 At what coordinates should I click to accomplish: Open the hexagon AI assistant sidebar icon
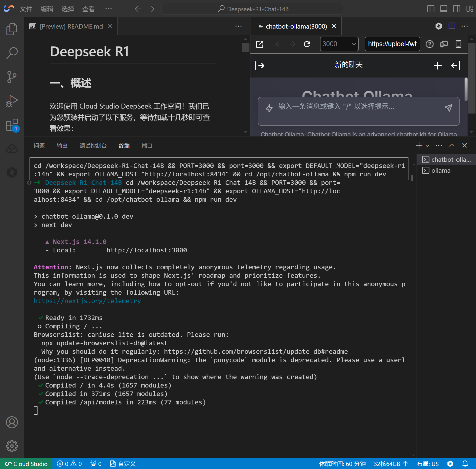(12, 172)
